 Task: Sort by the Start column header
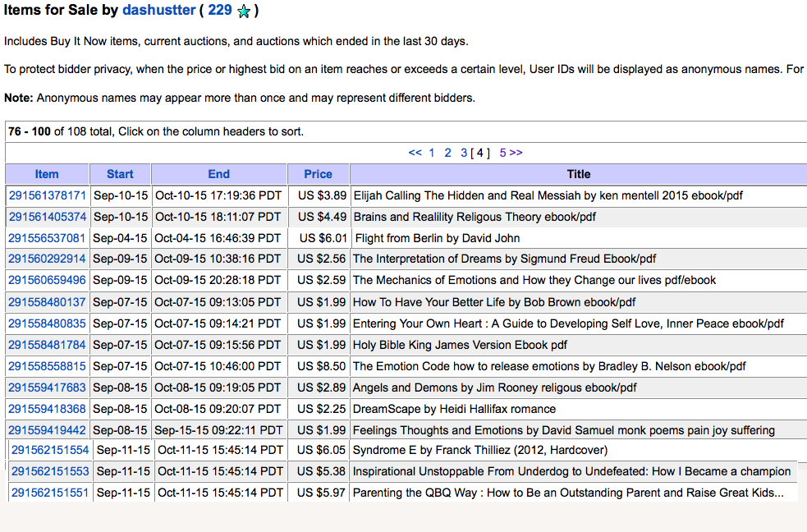click(120, 174)
